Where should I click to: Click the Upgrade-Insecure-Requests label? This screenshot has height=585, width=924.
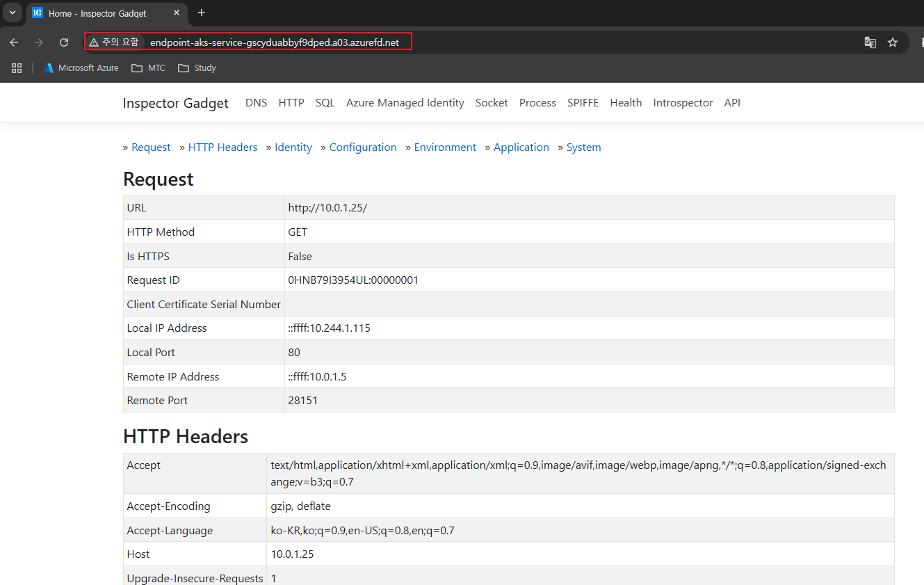[x=195, y=579]
